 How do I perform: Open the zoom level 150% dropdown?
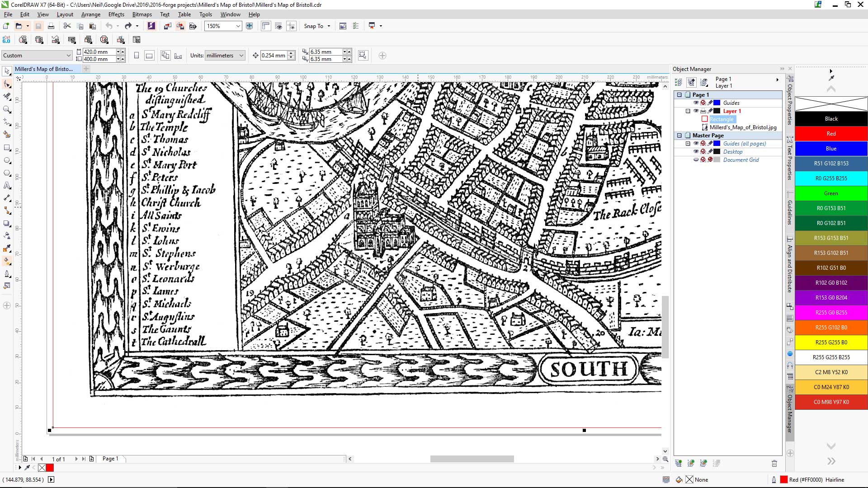pyautogui.click(x=238, y=26)
